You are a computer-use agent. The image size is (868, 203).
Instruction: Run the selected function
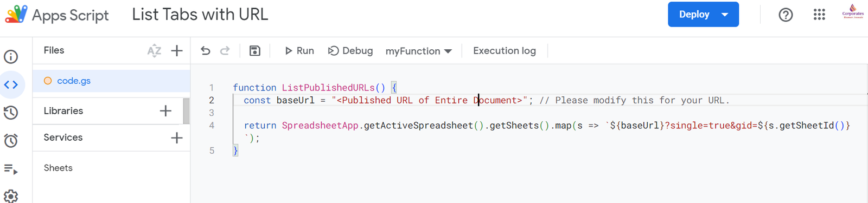tap(299, 51)
